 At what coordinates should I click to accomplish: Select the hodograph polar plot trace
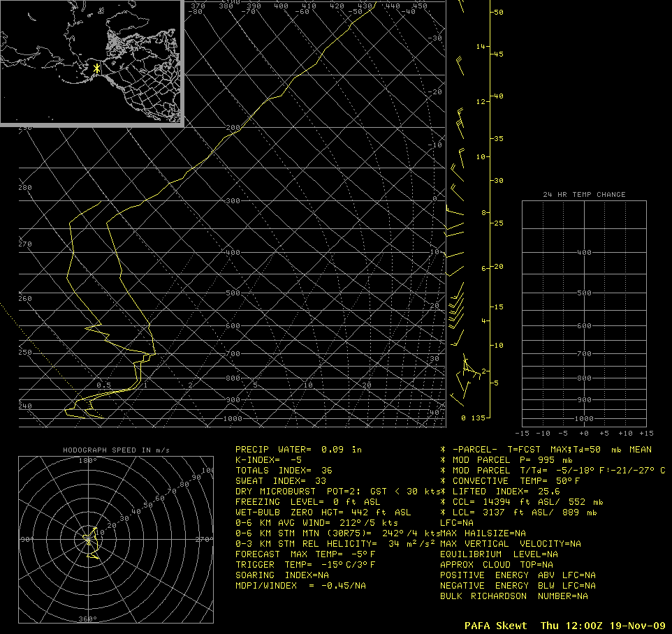(92, 543)
